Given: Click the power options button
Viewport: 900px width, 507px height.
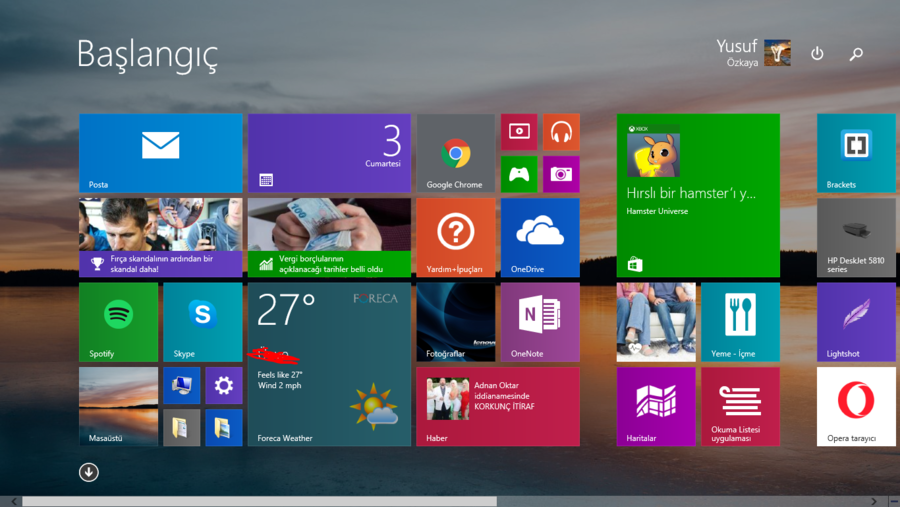Looking at the screenshot, I should coord(817,54).
